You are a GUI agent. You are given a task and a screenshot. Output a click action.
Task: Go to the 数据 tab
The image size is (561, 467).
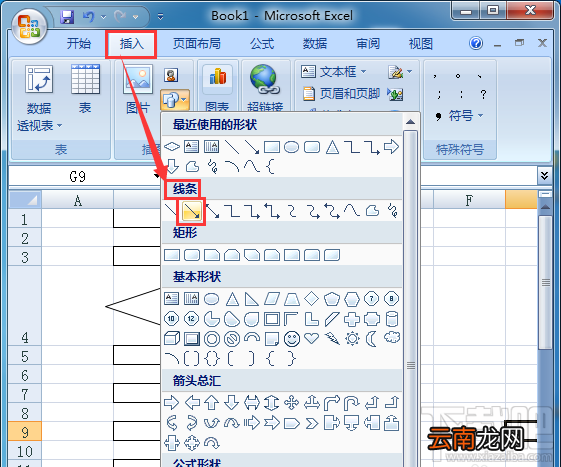pyautogui.click(x=315, y=44)
